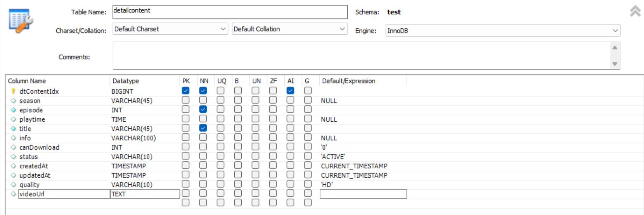Toggle the PK checkbox for episode row

tap(185, 109)
